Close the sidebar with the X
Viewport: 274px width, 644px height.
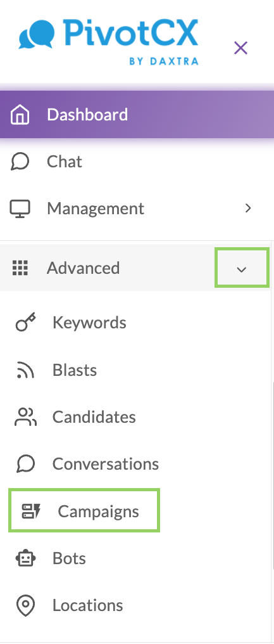(x=240, y=48)
